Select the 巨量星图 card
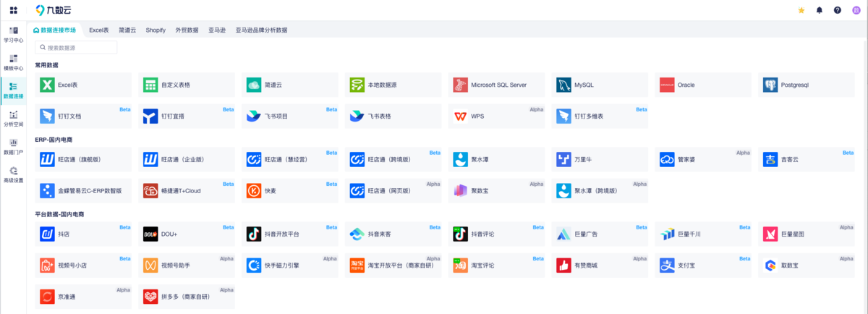Viewport: 868px width, 314px height. [808, 234]
